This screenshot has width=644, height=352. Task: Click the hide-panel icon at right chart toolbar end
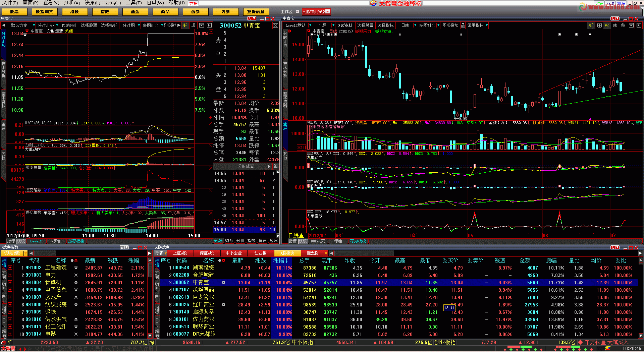[639, 25]
